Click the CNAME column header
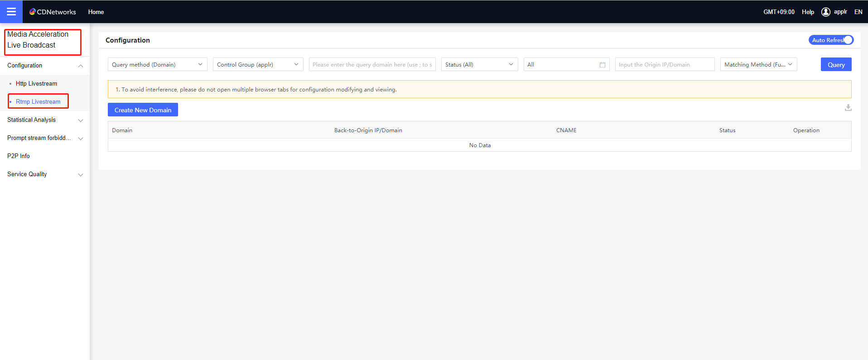 click(x=566, y=130)
